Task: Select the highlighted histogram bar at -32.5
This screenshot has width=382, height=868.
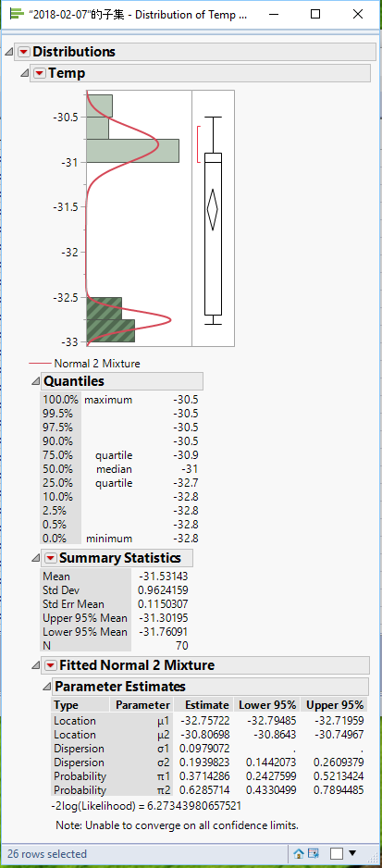Action: (x=105, y=308)
